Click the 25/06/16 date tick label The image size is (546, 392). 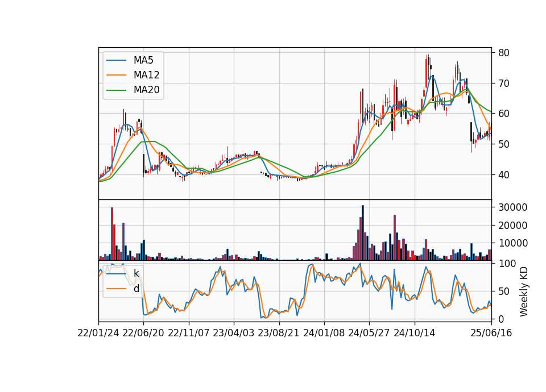(x=491, y=333)
